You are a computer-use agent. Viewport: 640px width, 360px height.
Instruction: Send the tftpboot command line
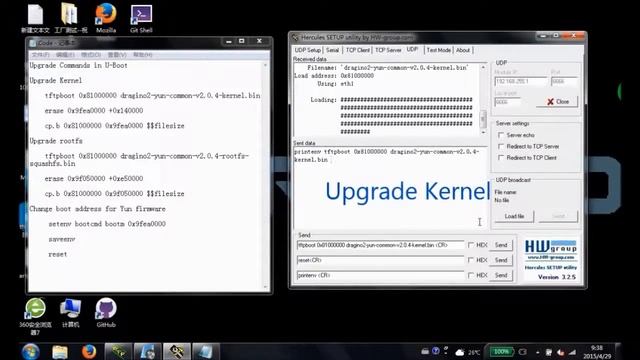(501, 245)
